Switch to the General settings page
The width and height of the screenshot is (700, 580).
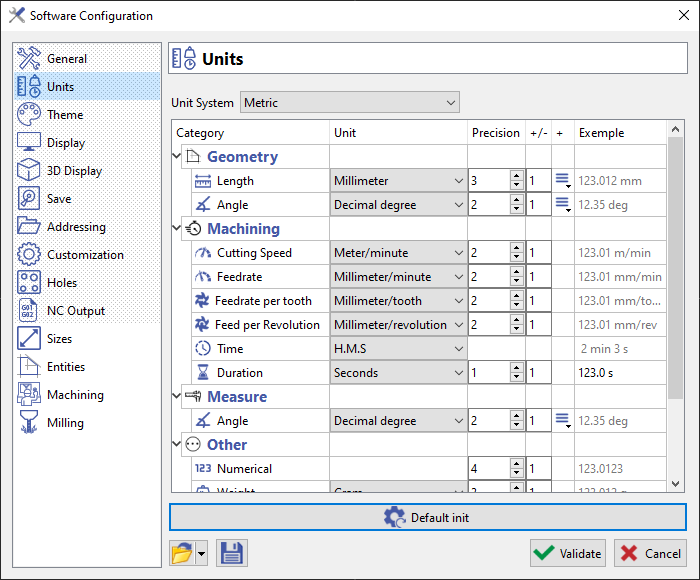click(67, 59)
